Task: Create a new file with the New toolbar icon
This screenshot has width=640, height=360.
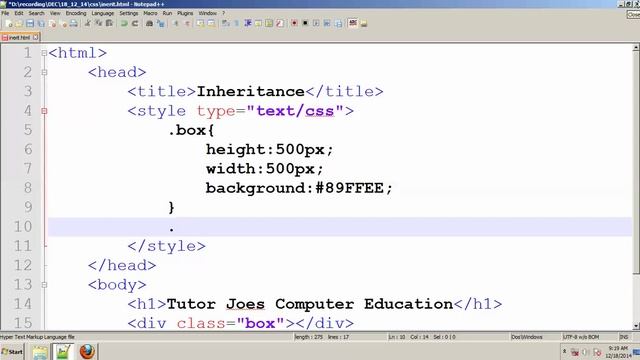Action: (x=9, y=23)
